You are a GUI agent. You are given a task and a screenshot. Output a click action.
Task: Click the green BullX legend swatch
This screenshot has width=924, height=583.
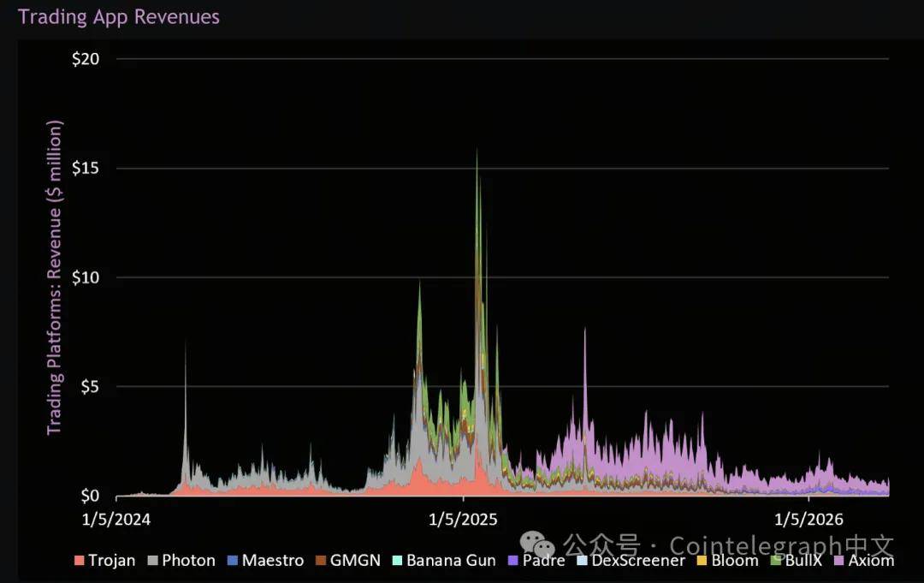777,561
